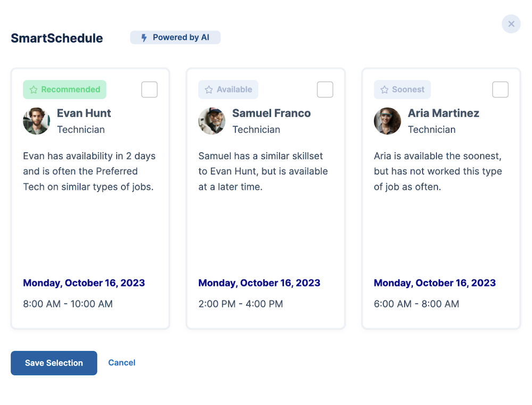Click the star icon in Available badge
The height and width of the screenshot is (405, 532).
coord(209,90)
